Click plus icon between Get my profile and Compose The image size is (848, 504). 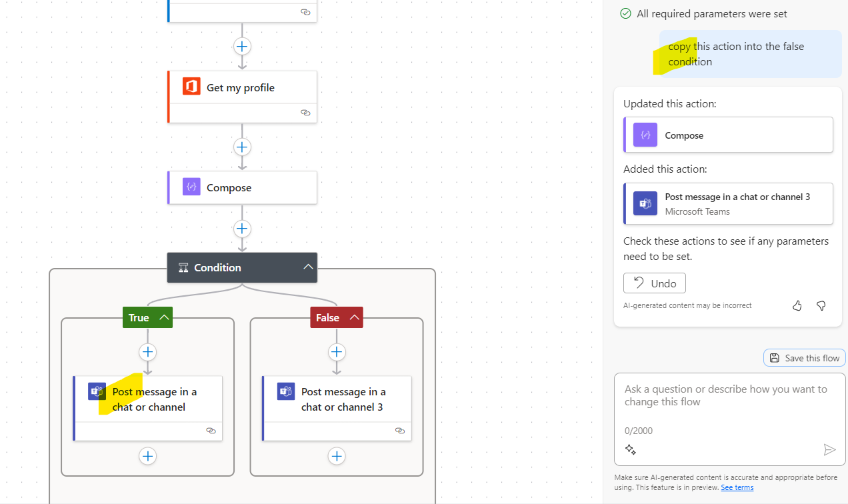242,147
